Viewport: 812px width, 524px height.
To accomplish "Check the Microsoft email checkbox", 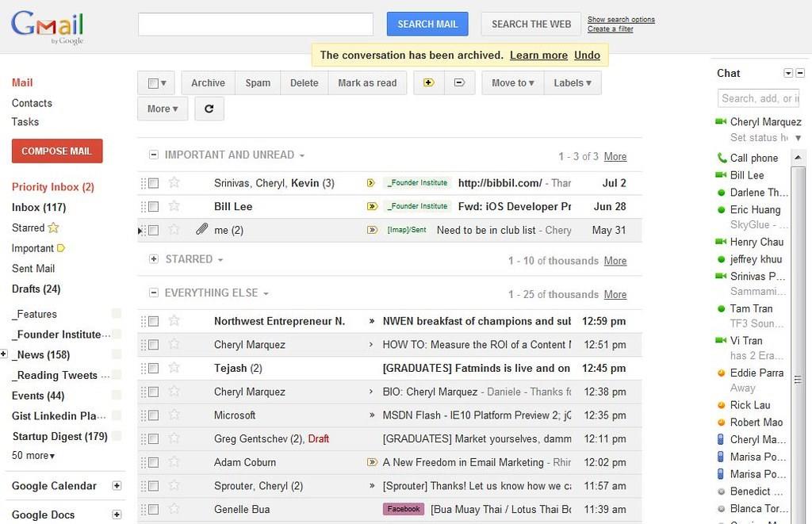I will pyautogui.click(x=154, y=415).
